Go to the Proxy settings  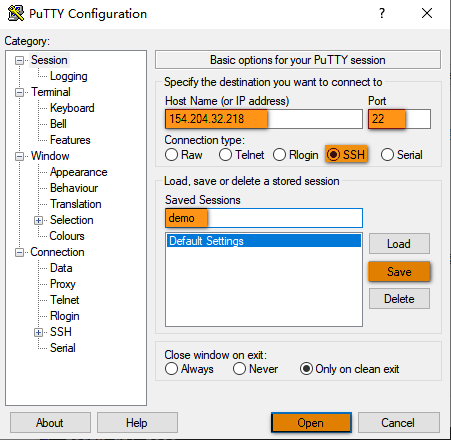(63, 284)
